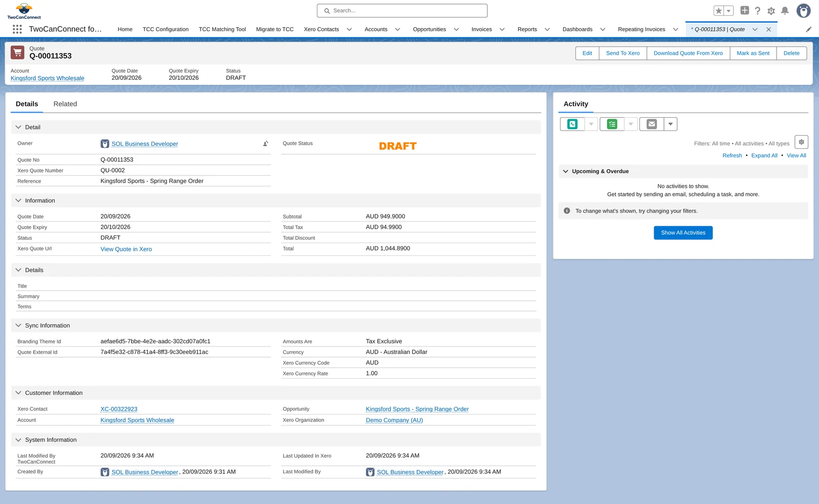Open the New Task dropdown arrow
The height and width of the screenshot is (504, 819).
click(631, 124)
